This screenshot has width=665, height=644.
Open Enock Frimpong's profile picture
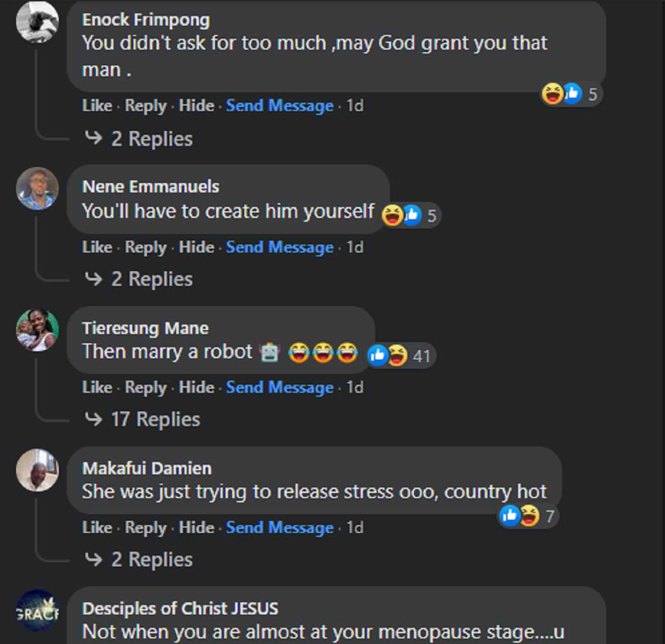coord(37,22)
